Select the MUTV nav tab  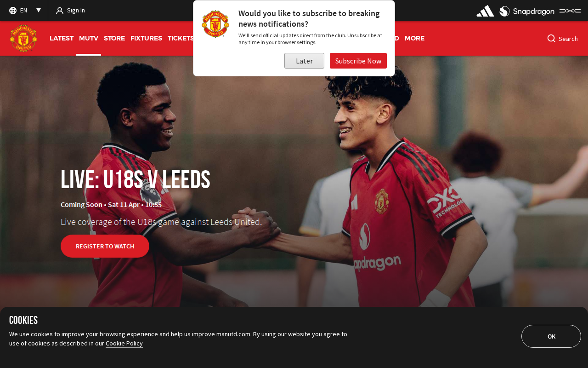(x=89, y=38)
